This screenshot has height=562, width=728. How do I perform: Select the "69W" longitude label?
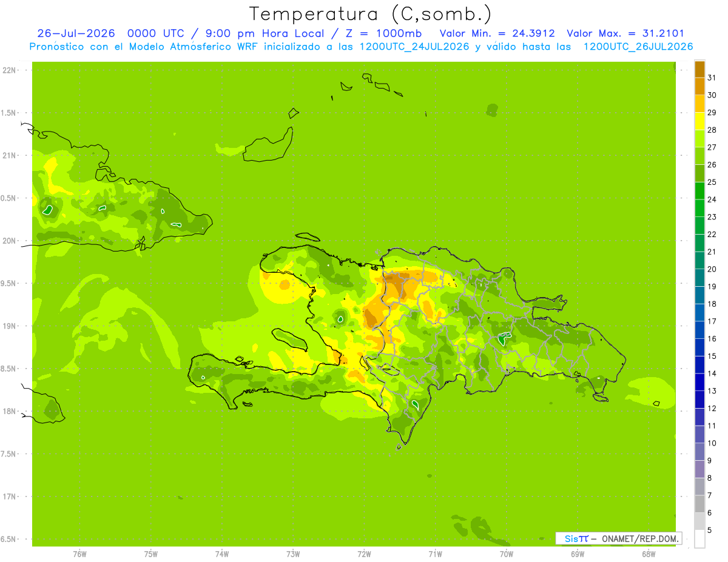click(578, 555)
